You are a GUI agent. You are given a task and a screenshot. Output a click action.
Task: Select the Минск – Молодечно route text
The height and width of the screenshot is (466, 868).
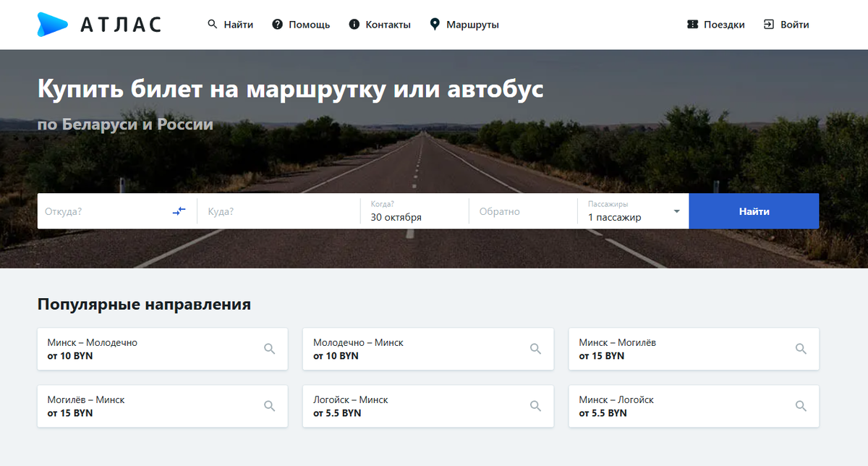(93, 342)
